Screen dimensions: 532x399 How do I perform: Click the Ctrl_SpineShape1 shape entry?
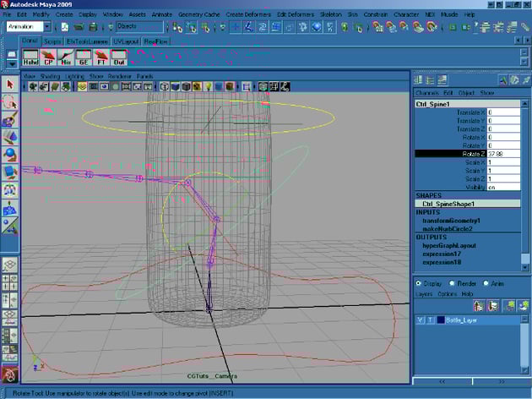(x=449, y=204)
